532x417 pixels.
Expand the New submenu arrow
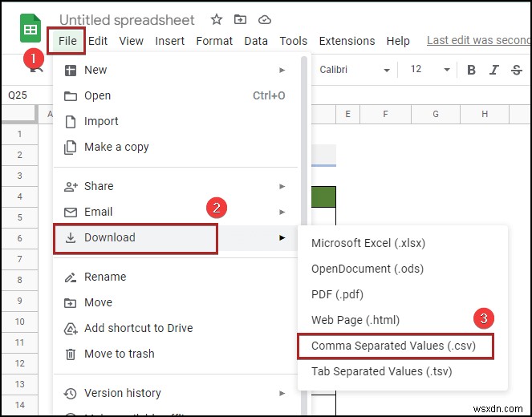pos(282,71)
